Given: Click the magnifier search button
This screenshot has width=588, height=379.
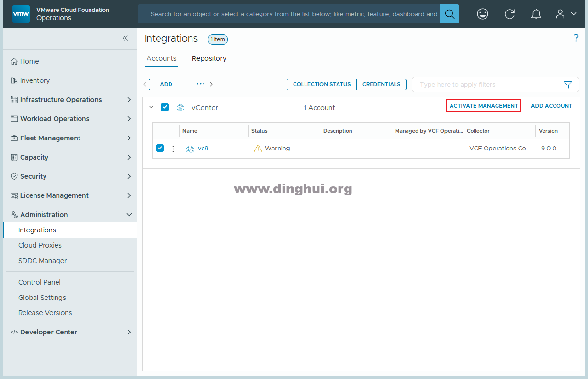Looking at the screenshot, I should [450, 14].
